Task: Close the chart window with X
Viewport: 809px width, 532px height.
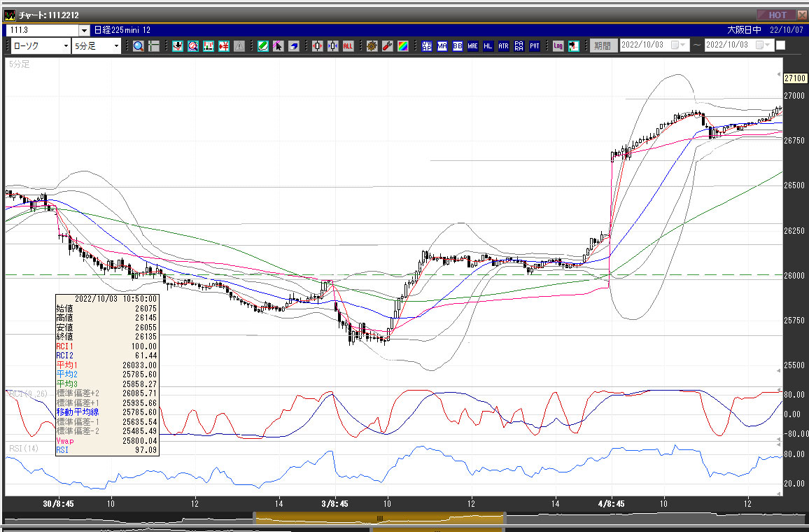Action: click(802, 15)
